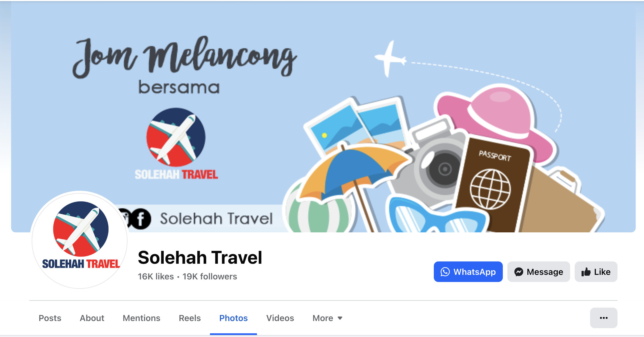This screenshot has width=644, height=337.
Task: Open the three-dots page options menu
Action: (x=604, y=318)
